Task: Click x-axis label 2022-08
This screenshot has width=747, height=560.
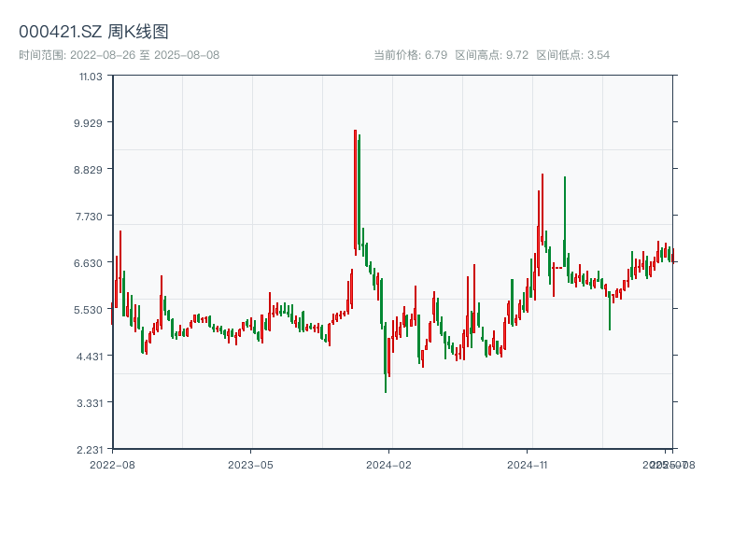Action: click(112, 465)
